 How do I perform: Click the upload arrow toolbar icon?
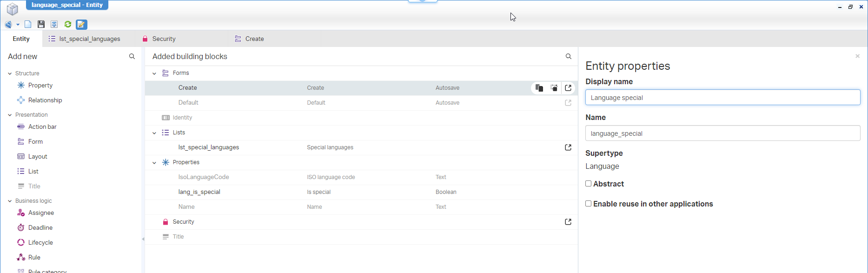[54, 24]
